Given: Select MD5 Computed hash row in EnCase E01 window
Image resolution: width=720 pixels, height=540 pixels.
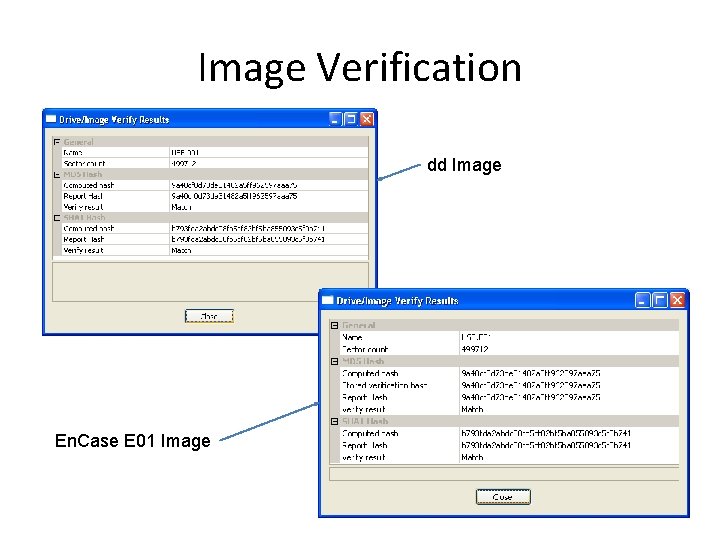Looking at the screenshot, I should (509, 373).
